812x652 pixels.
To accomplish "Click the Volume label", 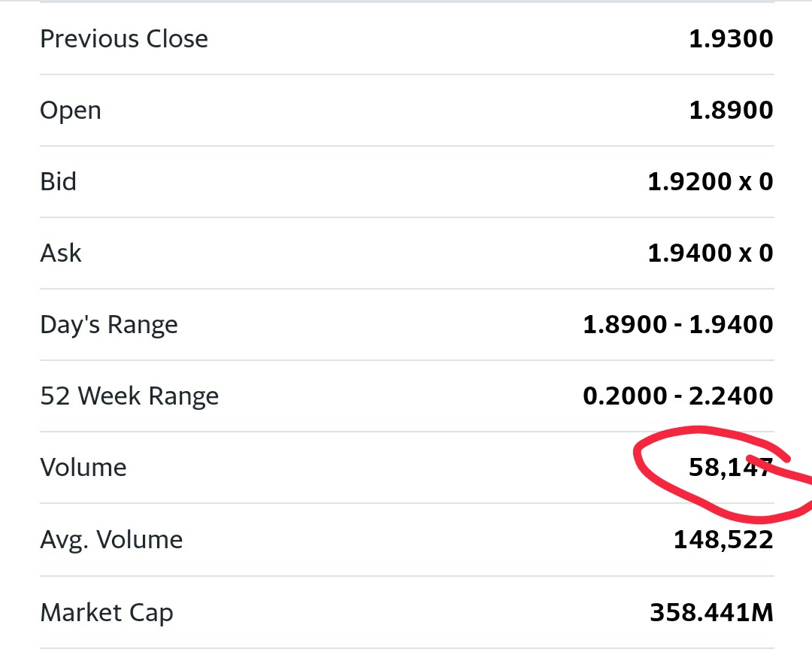I will coord(83,468).
